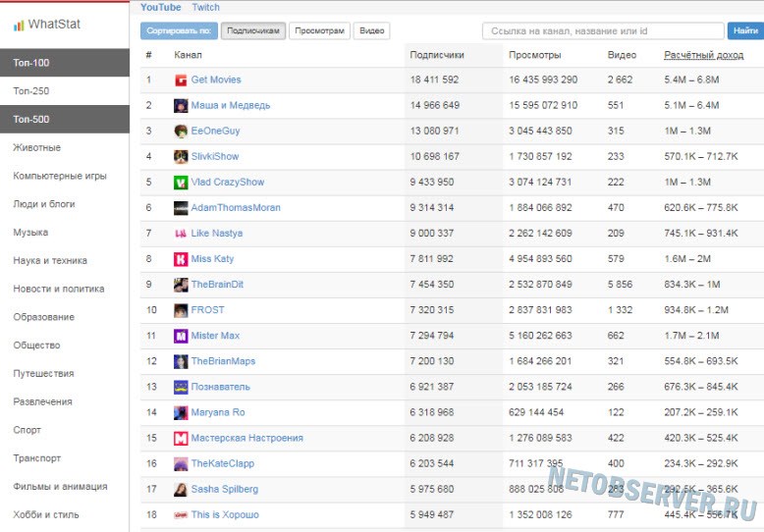Open the Like Nastya channel link
The image size is (764, 532).
[x=217, y=234]
